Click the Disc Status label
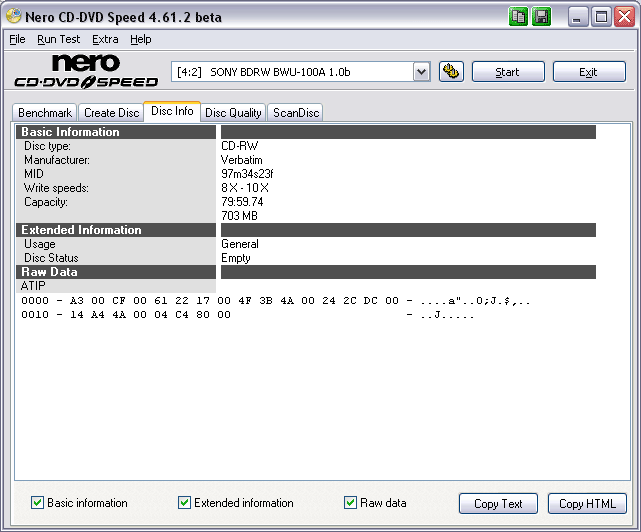Viewport: 641px width, 532px height. [x=51, y=258]
